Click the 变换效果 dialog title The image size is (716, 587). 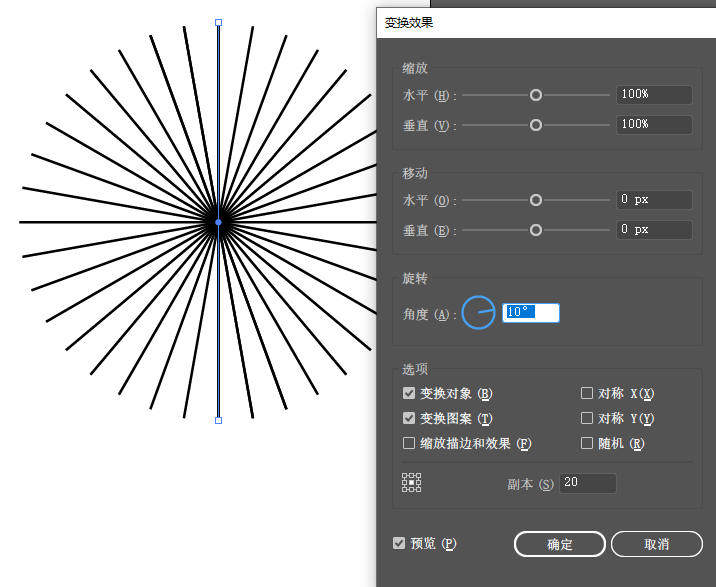409,23
